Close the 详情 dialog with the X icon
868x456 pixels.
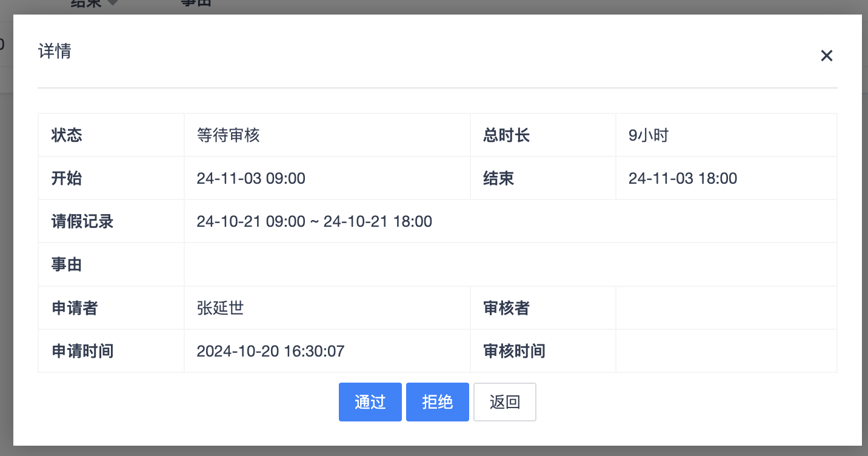coord(826,56)
